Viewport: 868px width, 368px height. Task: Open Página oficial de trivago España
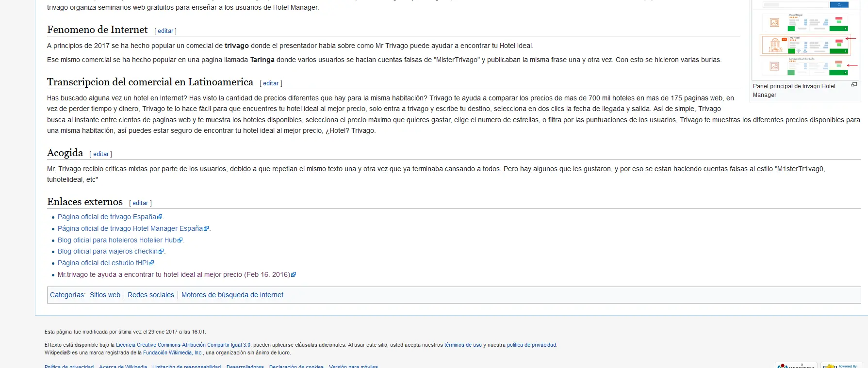tap(110, 217)
